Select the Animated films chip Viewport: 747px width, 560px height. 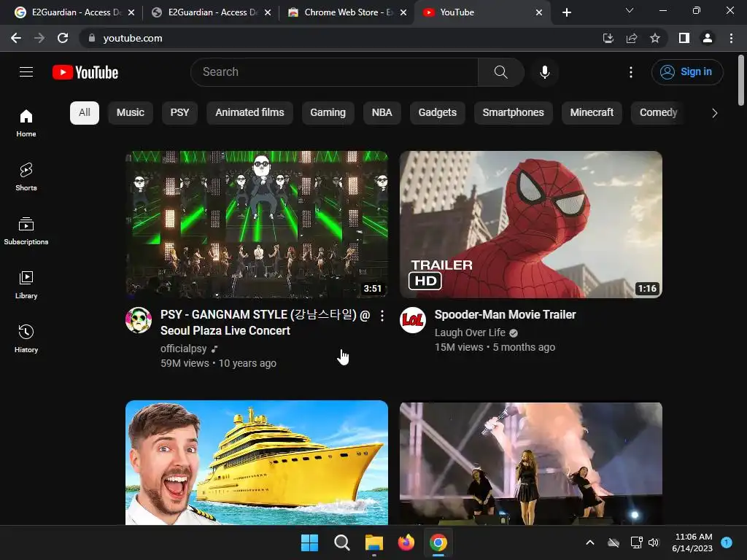coord(249,113)
